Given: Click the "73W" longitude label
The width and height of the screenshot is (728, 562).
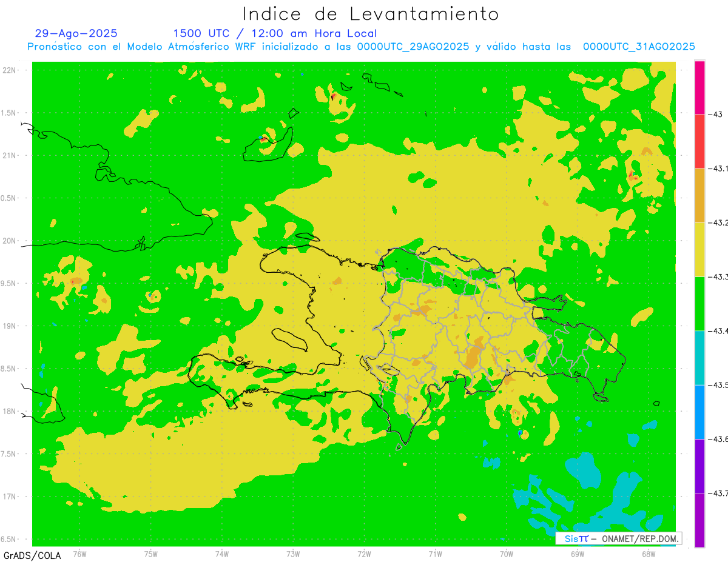Looking at the screenshot, I should coord(293,553).
